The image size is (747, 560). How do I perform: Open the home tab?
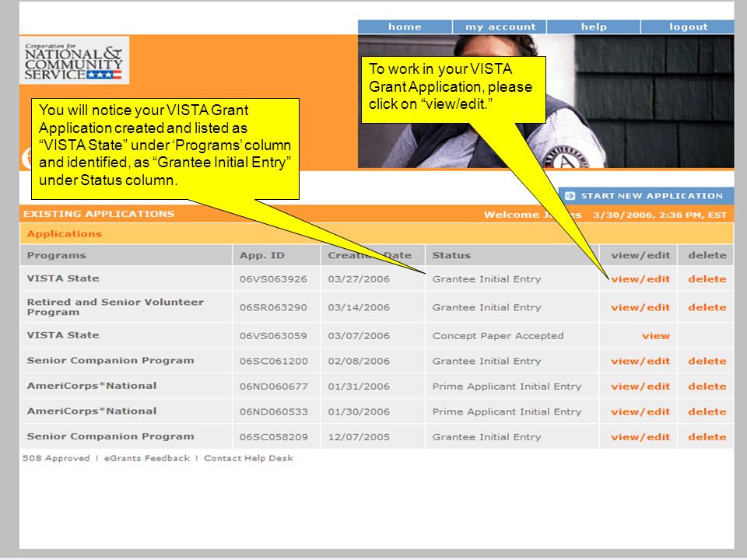pos(405,26)
